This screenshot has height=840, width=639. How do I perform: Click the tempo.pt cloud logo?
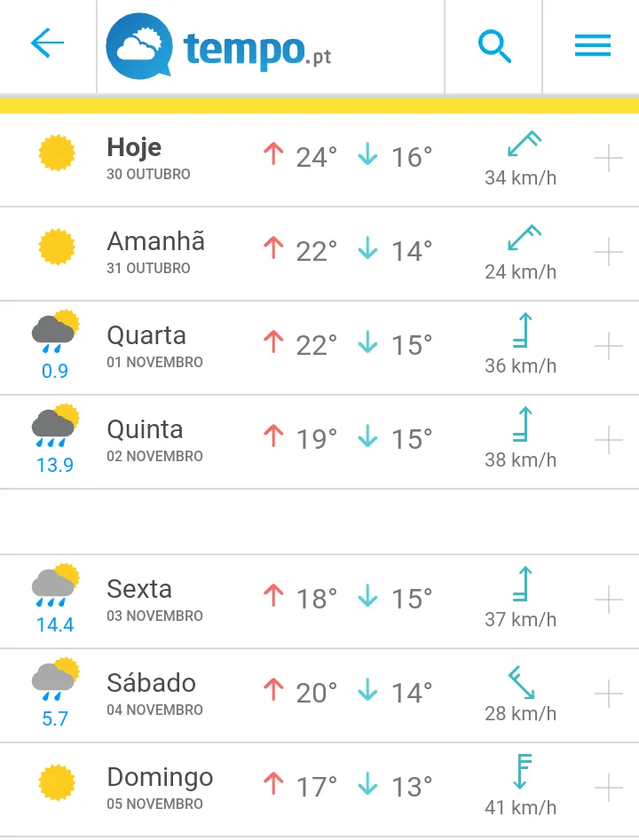pyautogui.click(x=218, y=46)
